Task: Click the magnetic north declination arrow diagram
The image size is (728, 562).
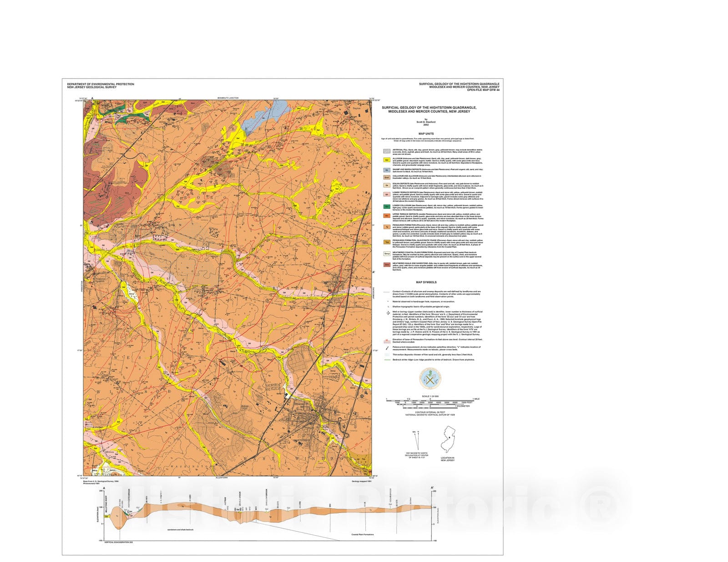Action: pos(415,440)
